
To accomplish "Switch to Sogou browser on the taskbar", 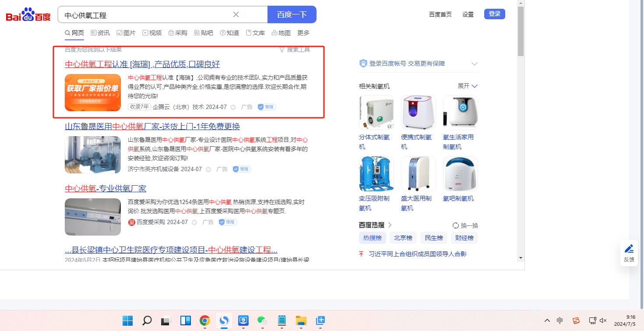I will (224, 320).
